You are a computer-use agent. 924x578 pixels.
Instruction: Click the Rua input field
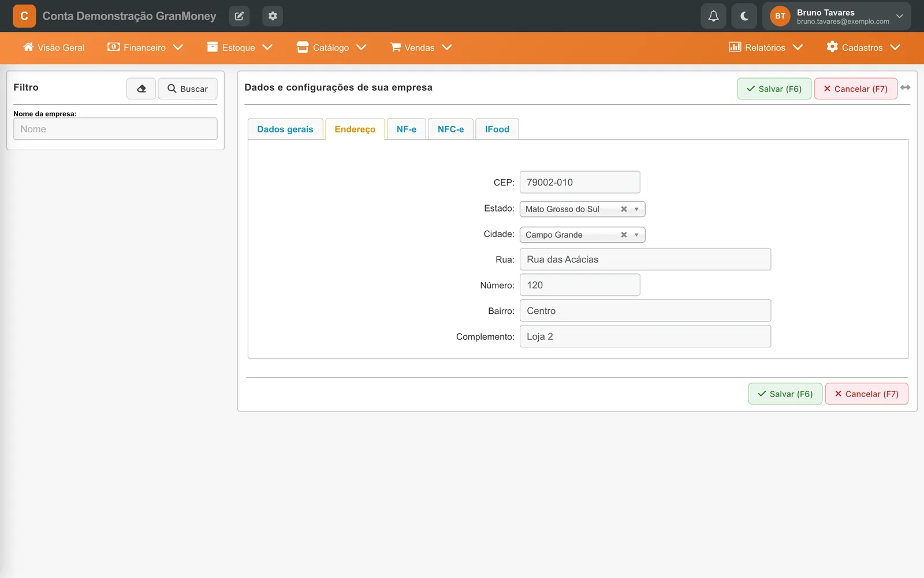[645, 260]
